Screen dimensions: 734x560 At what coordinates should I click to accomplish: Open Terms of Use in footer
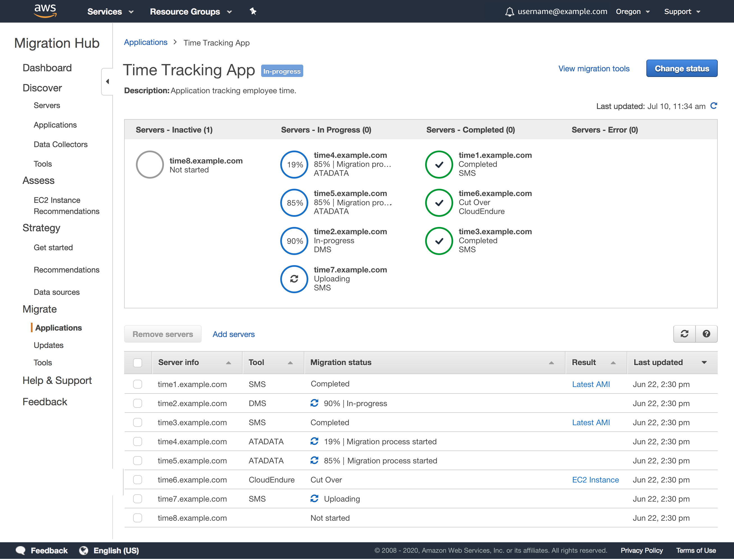tap(696, 551)
